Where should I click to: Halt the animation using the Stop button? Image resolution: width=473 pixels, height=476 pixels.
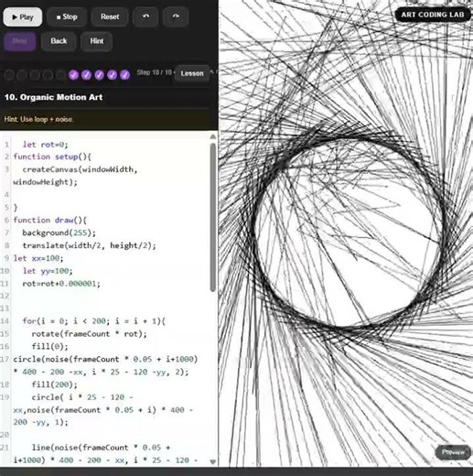(67, 17)
